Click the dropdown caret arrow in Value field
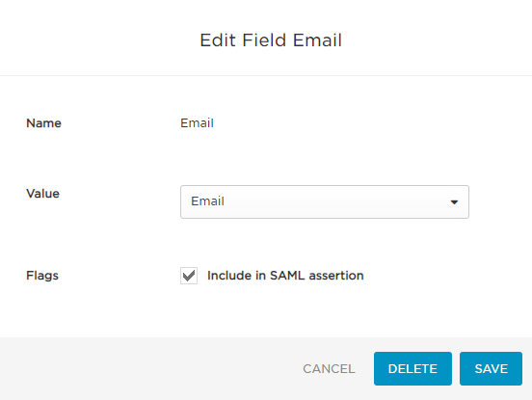This screenshot has width=532, height=400. pyautogui.click(x=454, y=202)
